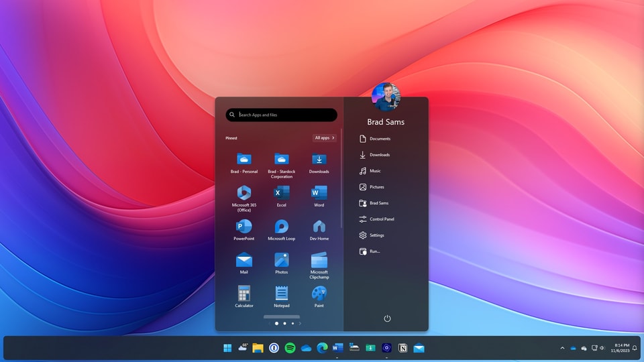Open the OneDrive app on taskbar

tap(306, 348)
